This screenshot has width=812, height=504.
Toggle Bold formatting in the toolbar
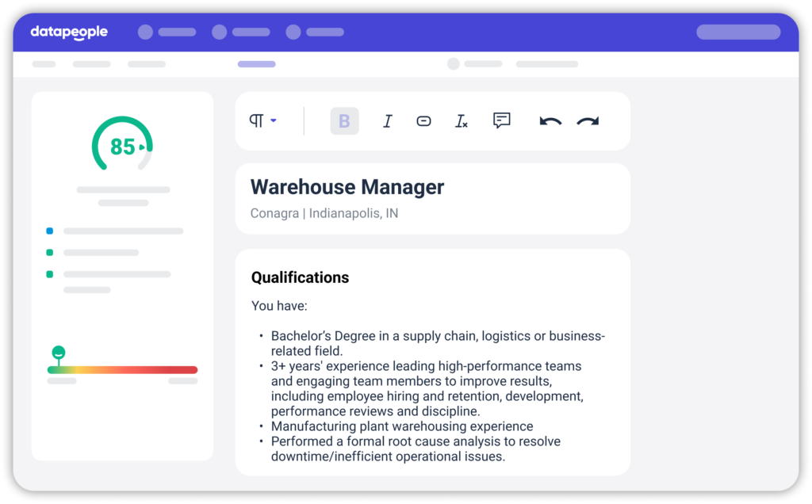344,121
